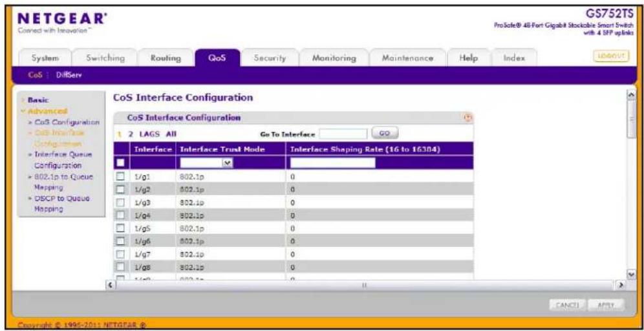
Task: Click the GO button
Action: [385, 133]
